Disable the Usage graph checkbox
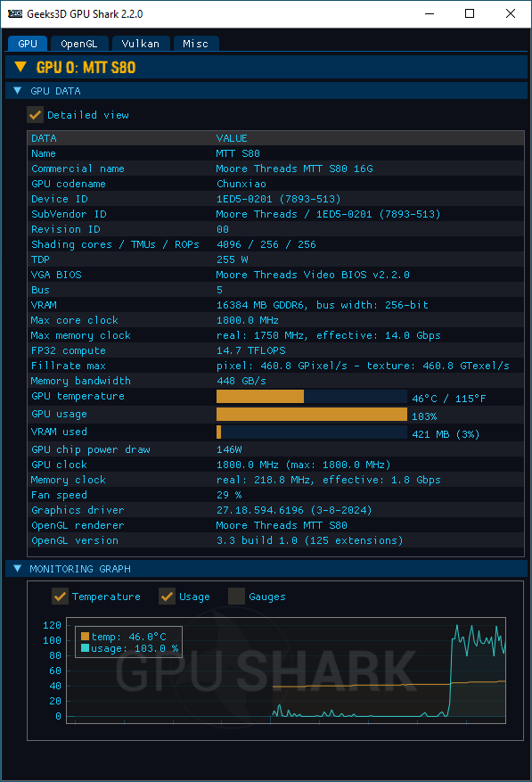Screen dimensions: 532x782 tap(167, 597)
